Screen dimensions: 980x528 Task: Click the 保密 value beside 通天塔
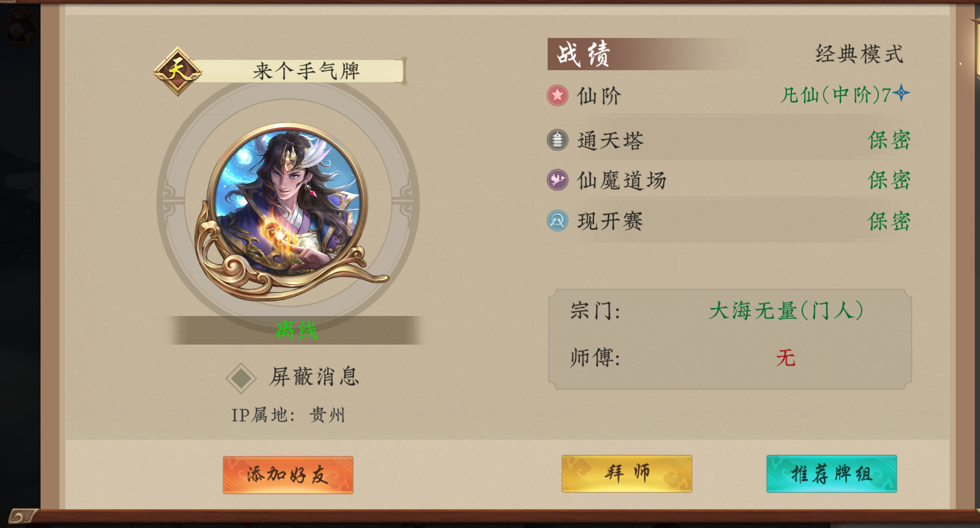(889, 140)
